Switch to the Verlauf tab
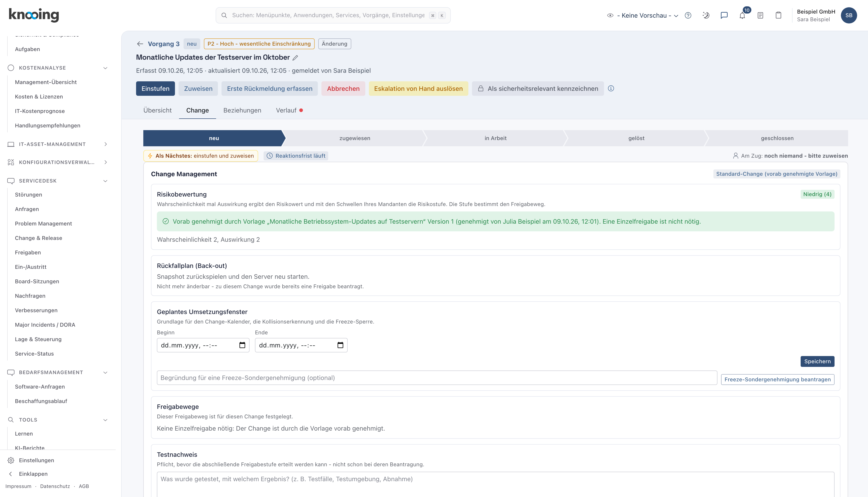The height and width of the screenshot is (497, 868). click(x=289, y=110)
